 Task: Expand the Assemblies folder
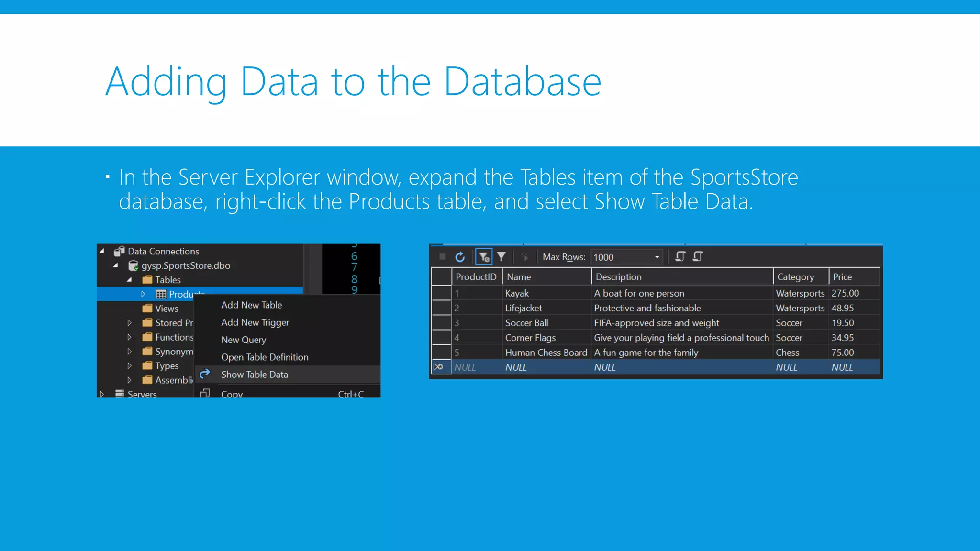coord(129,380)
